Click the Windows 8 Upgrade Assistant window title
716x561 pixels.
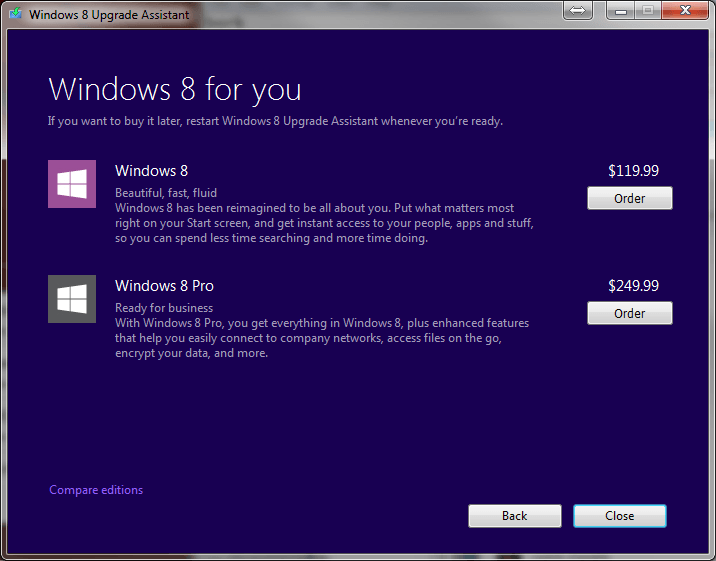[x=109, y=15]
